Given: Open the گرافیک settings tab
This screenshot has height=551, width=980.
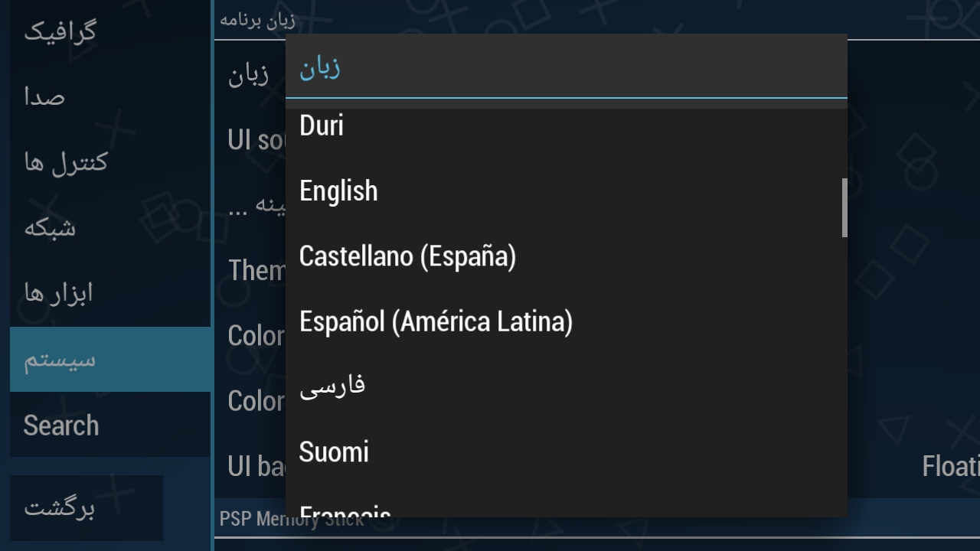Looking at the screenshot, I should click(110, 31).
